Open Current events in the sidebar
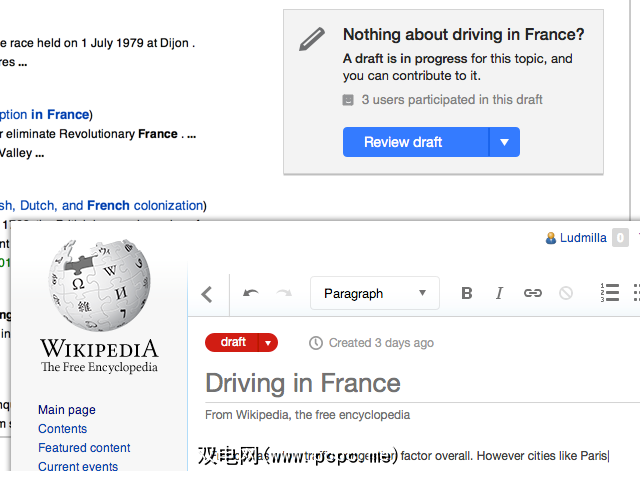640x479 pixels. [78, 467]
